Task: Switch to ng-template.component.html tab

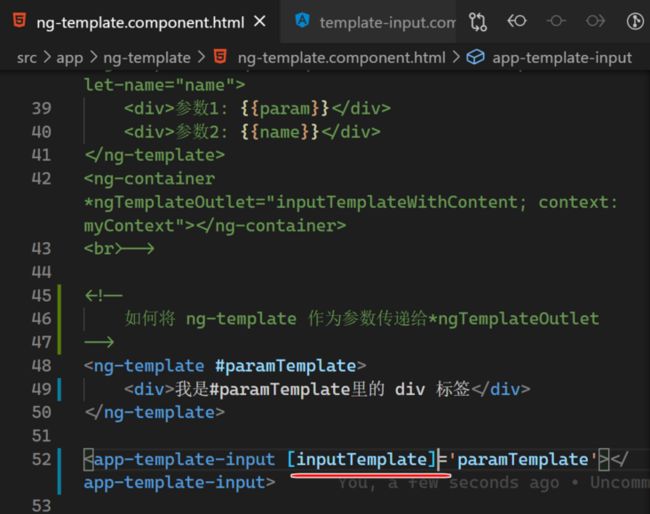Action: click(x=140, y=22)
